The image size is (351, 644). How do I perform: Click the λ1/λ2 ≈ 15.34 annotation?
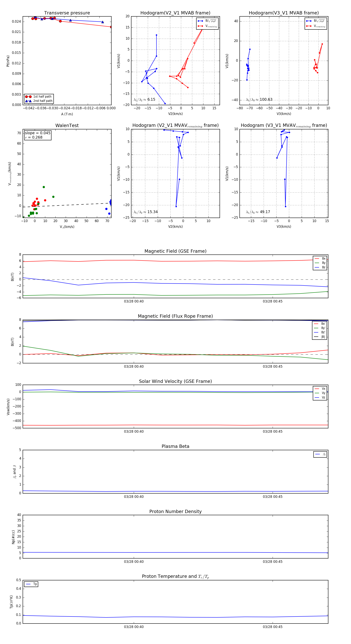click(x=146, y=212)
